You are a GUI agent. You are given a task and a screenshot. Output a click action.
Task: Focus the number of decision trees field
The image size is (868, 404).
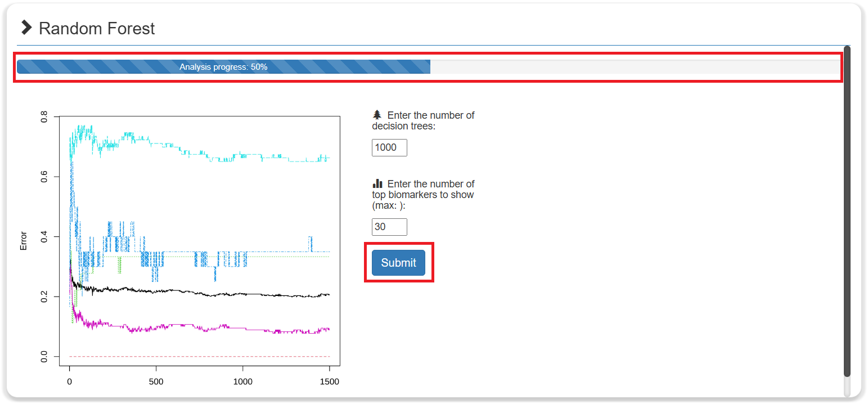(389, 147)
